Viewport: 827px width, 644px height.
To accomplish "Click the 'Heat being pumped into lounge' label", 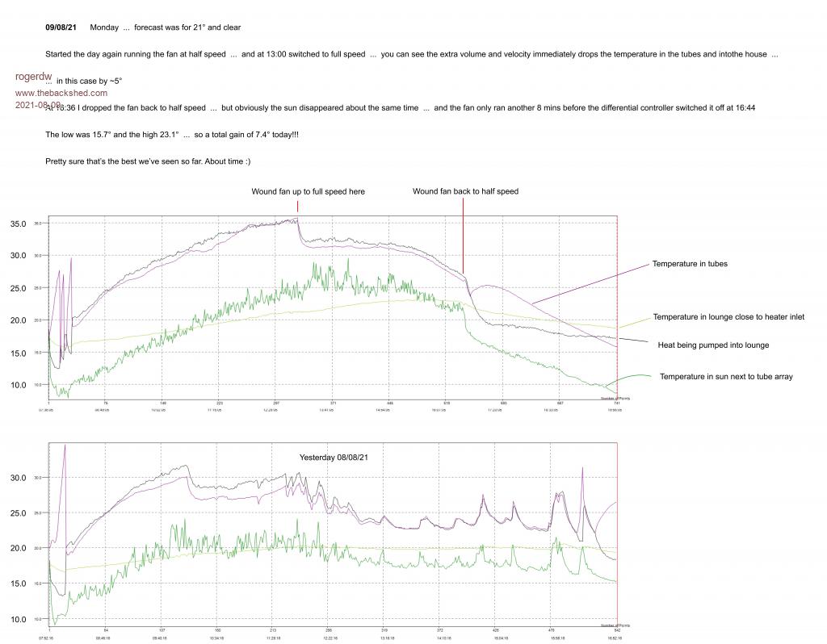I will (x=713, y=345).
